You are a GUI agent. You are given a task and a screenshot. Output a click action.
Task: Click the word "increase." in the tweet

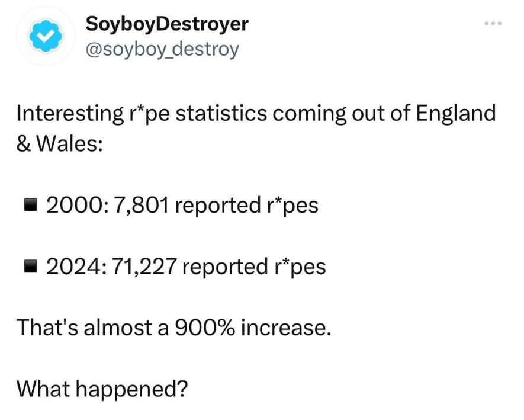click(286, 328)
